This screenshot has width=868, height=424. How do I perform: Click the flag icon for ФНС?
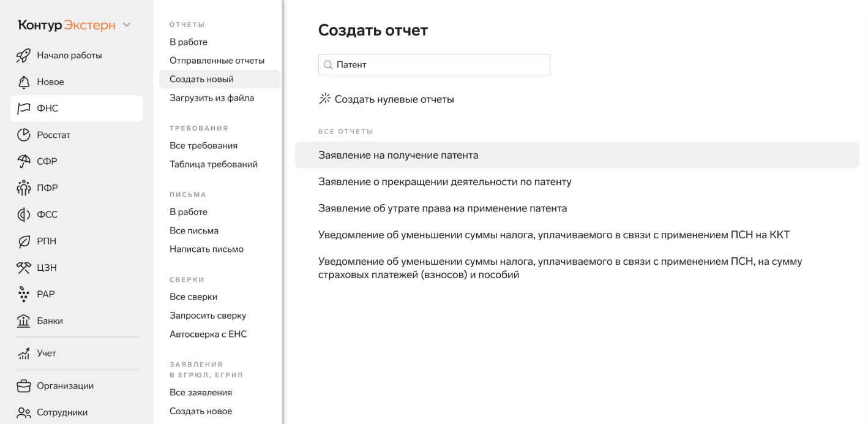tap(23, 108)
